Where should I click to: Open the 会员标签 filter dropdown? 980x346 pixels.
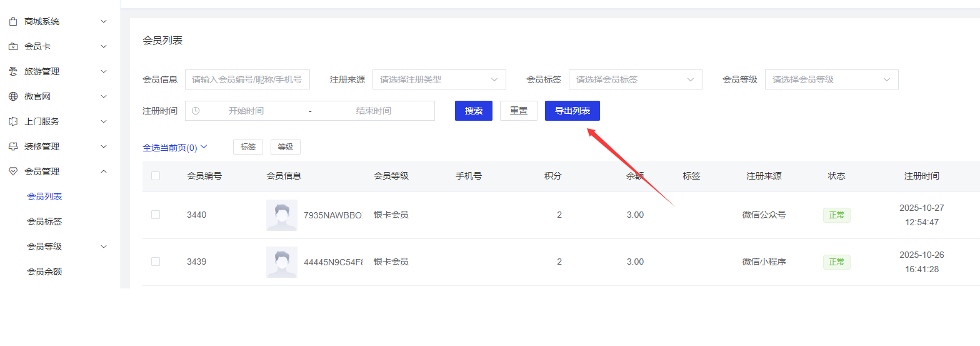click(x=635, y=79)
